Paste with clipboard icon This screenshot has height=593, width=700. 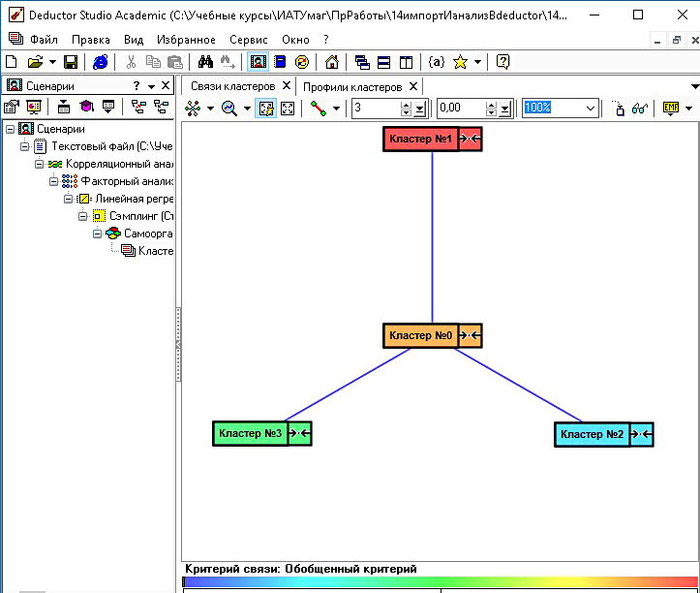tap(174, 62)
